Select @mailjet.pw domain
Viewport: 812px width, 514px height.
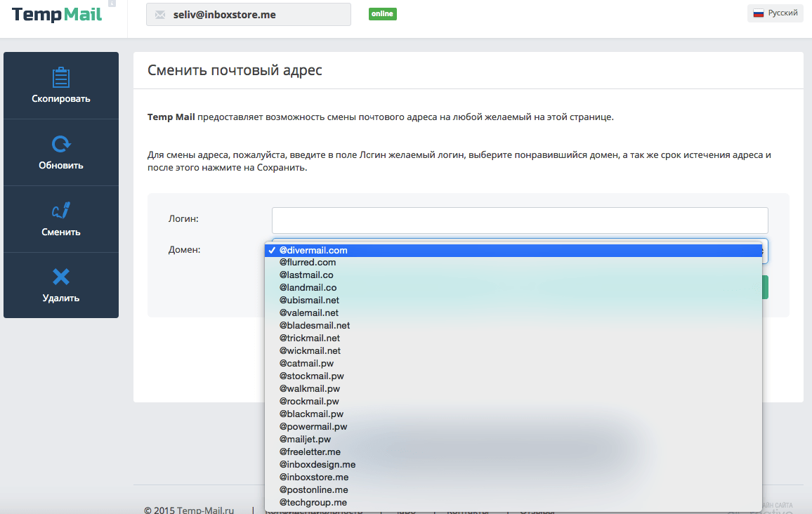point(513,440)
